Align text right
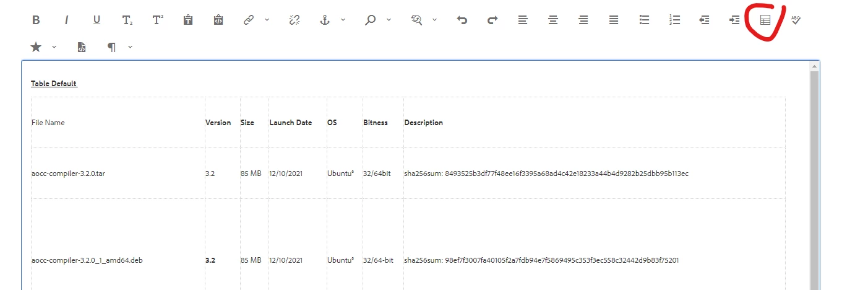The image size is (868, 290). (583, 20)
